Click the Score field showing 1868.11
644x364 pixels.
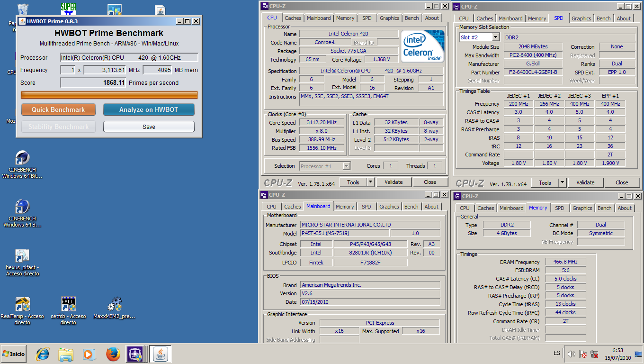(x=93, y=82)
